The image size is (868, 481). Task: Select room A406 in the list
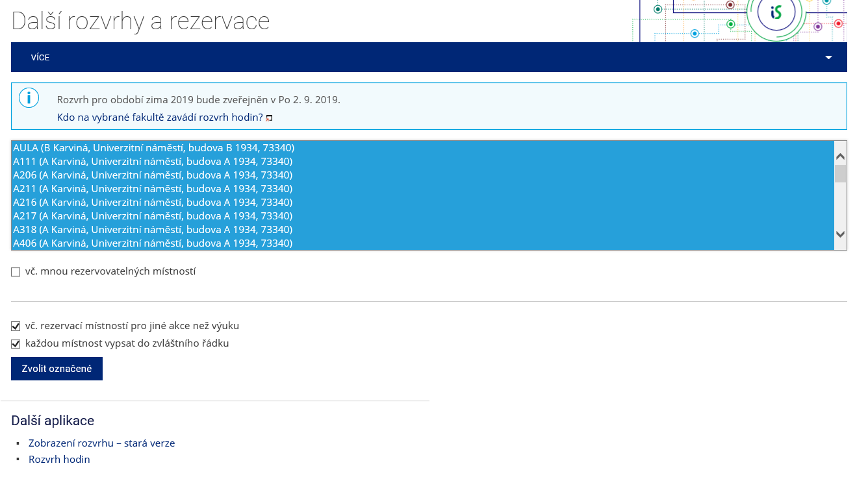[x=422, y=243]
